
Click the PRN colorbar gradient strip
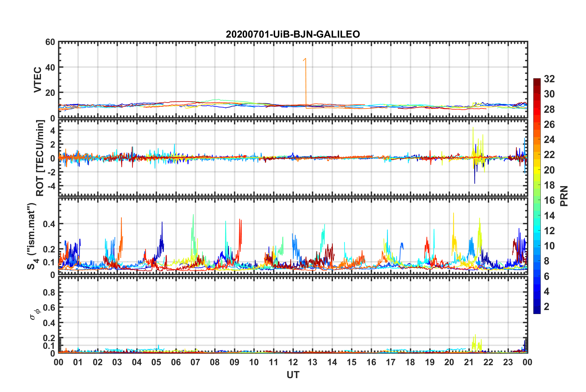(537, 196)
